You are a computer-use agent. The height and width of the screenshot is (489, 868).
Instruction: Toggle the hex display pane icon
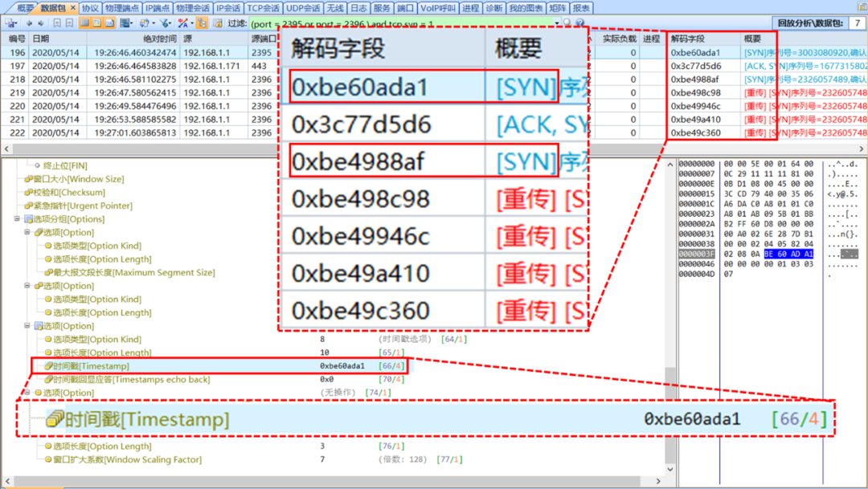coord(110,22)
